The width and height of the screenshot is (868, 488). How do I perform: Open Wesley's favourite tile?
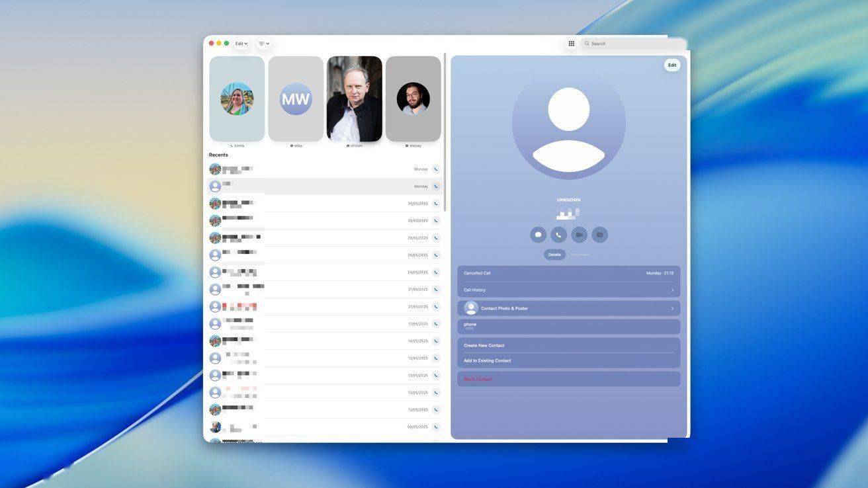[413, 99]
